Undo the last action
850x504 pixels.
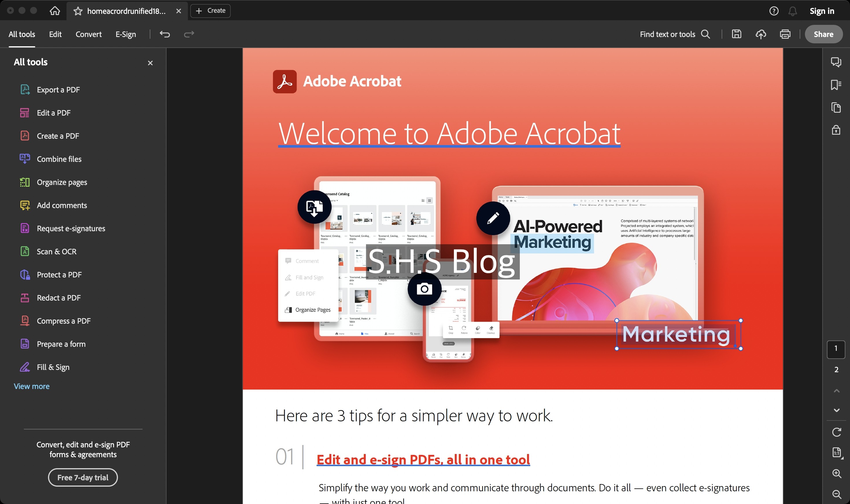165,34
